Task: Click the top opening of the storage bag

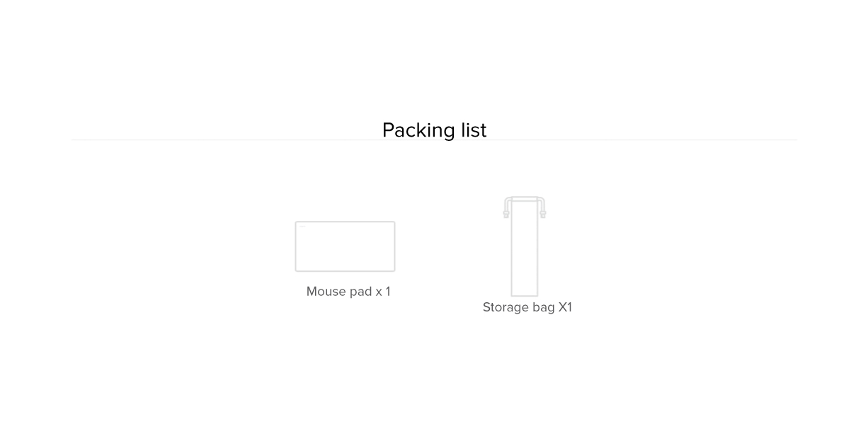Action: tap(525, 199)
